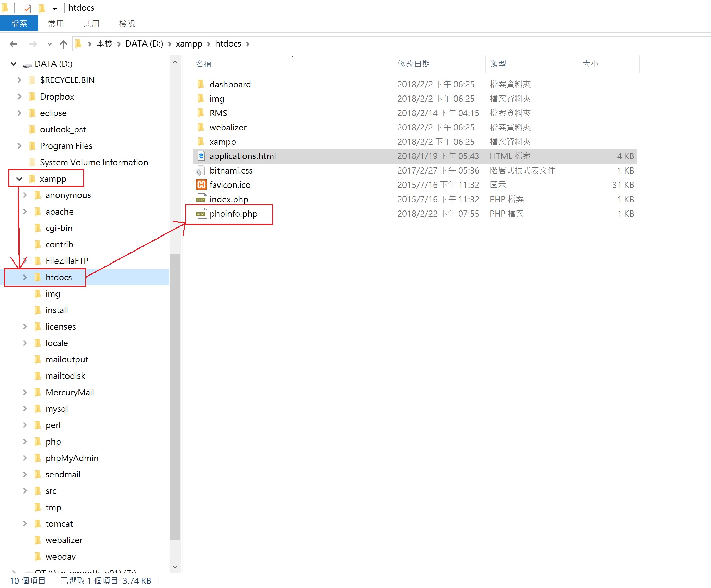Select the perl folder icon in tree

[x=38, y=425]
